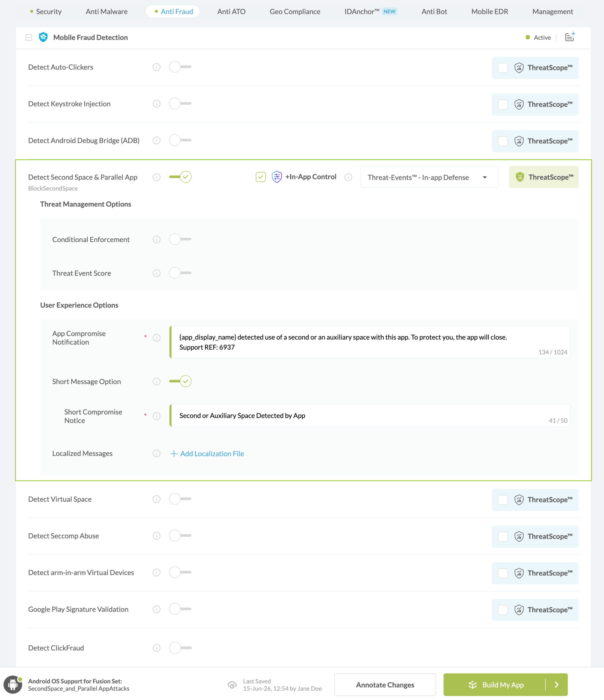Screen dimensions: 604x700
Task: Click info icon for Localized Messages
Action: coord(157,453)
